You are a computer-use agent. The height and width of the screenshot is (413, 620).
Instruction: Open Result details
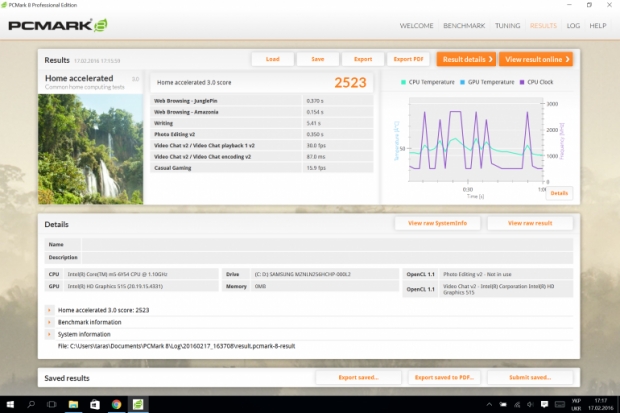[x=466, y=59]
